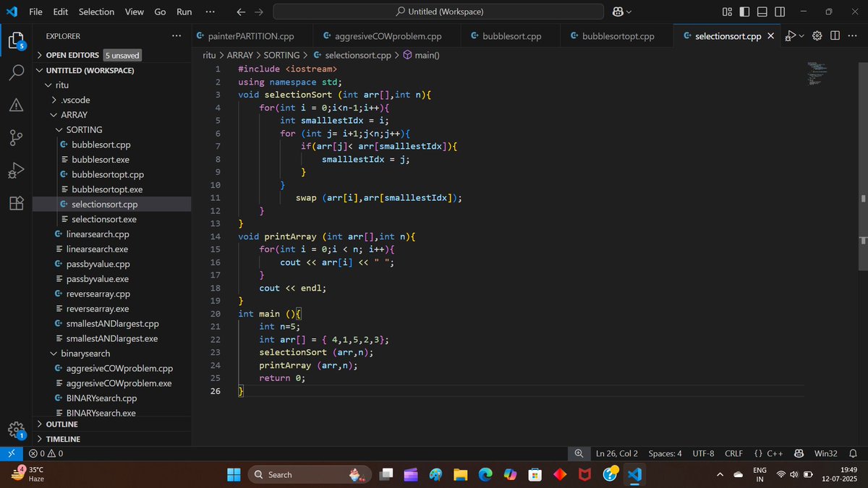Open BINARYsearch.cpp in the explorer tree
Screen dimensions: 868x488
[x=112, y=398]
